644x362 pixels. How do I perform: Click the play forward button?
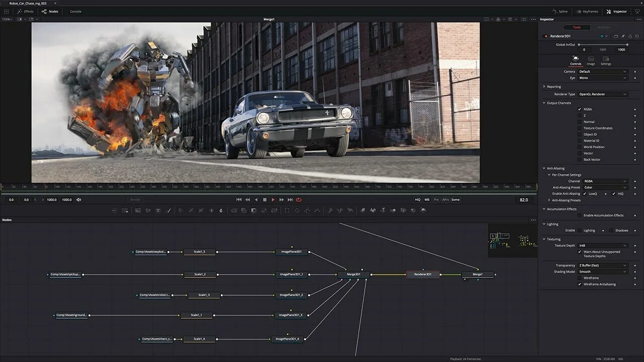(273, 200)
